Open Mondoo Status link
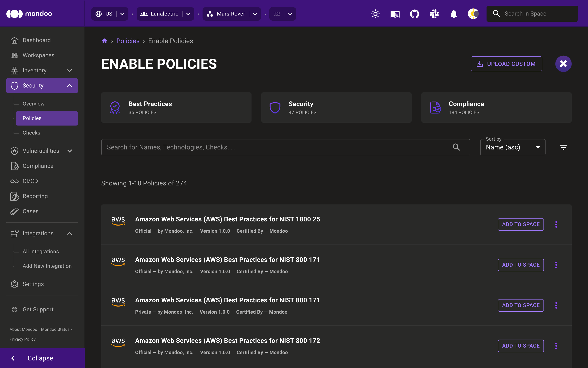The width and height of the screenshot is (588, 368). (x=55, y=329)
